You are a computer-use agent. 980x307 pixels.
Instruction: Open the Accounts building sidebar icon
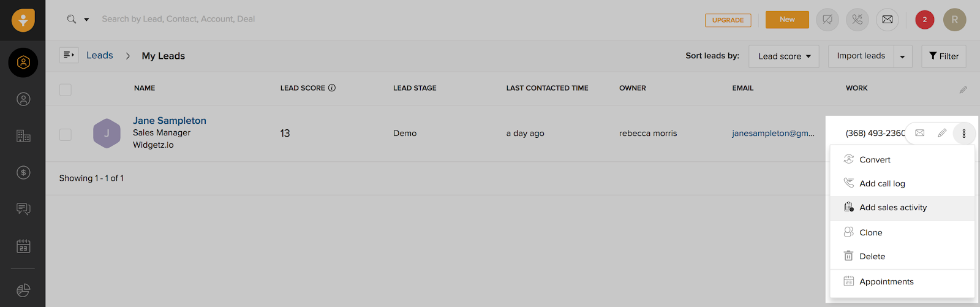pos(23,136)
